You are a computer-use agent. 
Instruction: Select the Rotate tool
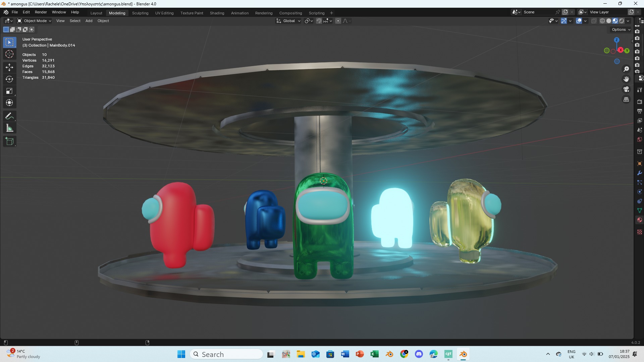pos(9,79)
